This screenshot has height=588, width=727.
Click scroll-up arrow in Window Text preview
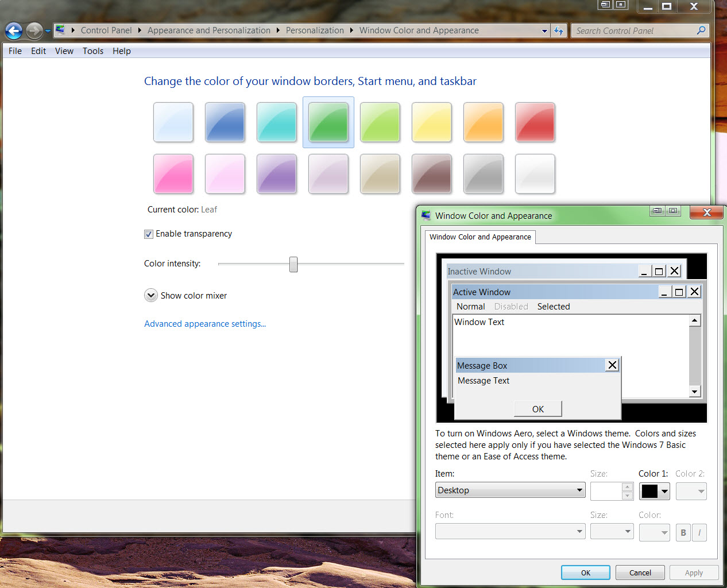point(695,320)
